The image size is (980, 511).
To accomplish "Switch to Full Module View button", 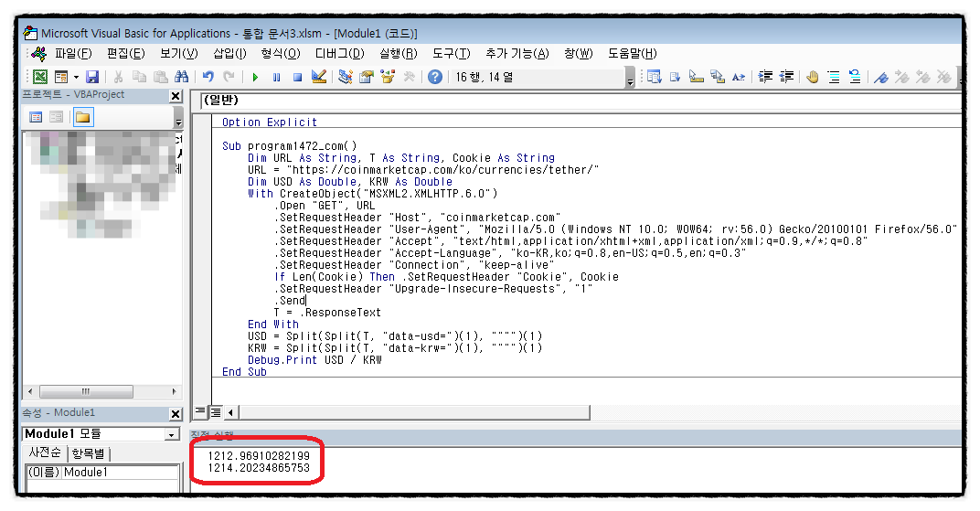I will [x=217, y=411].
